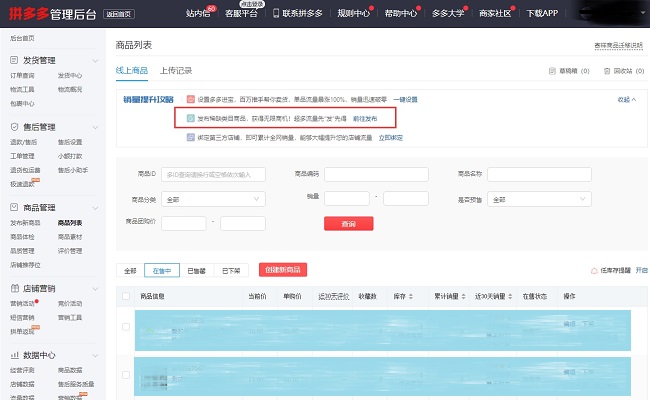Click 物流工具 in the sidebar
Viewport: 650px width, 400px height.
click(x=22, y=90)
